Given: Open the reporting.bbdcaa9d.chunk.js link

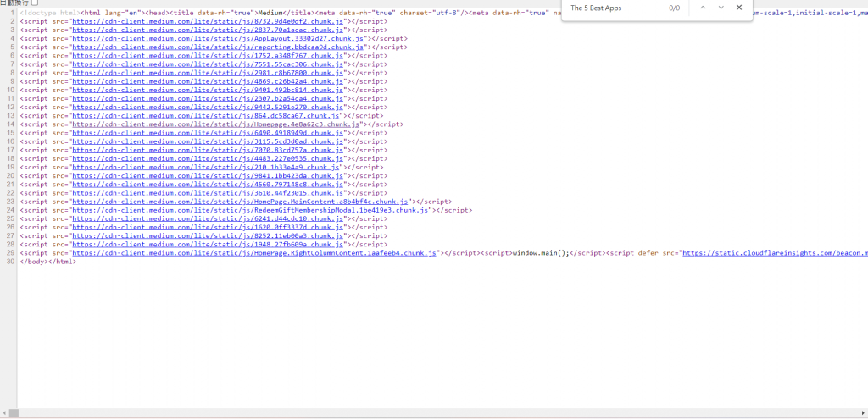Looking at the screenshot, I should pos(218,47).
